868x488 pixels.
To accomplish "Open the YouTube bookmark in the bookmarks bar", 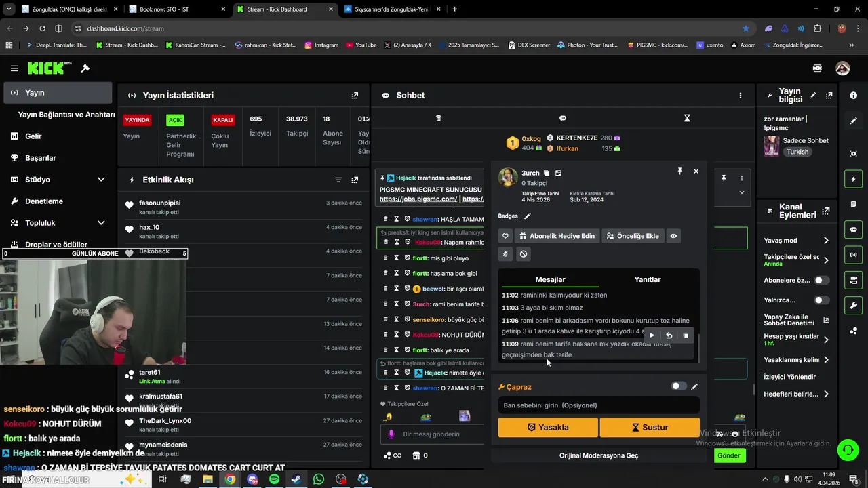I will click(x=361, y=45).
